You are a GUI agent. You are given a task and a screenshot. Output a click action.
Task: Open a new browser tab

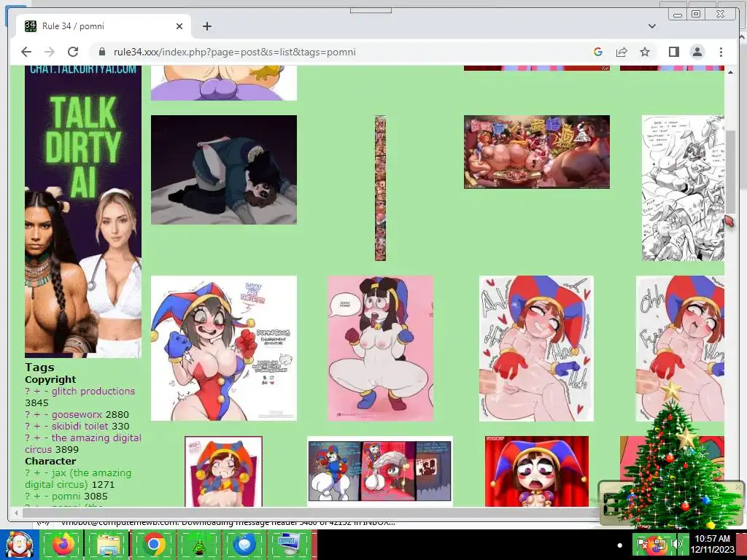(206, 26)
